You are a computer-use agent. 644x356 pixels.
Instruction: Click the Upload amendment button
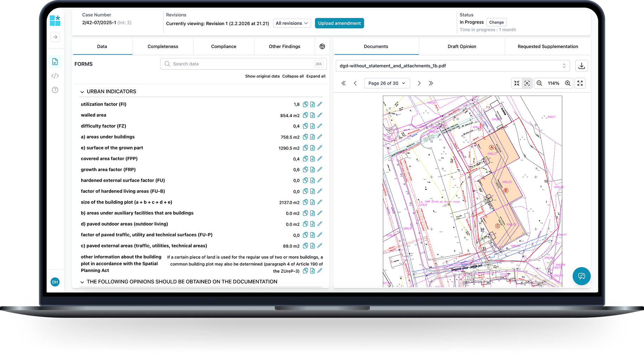[339, 23]
